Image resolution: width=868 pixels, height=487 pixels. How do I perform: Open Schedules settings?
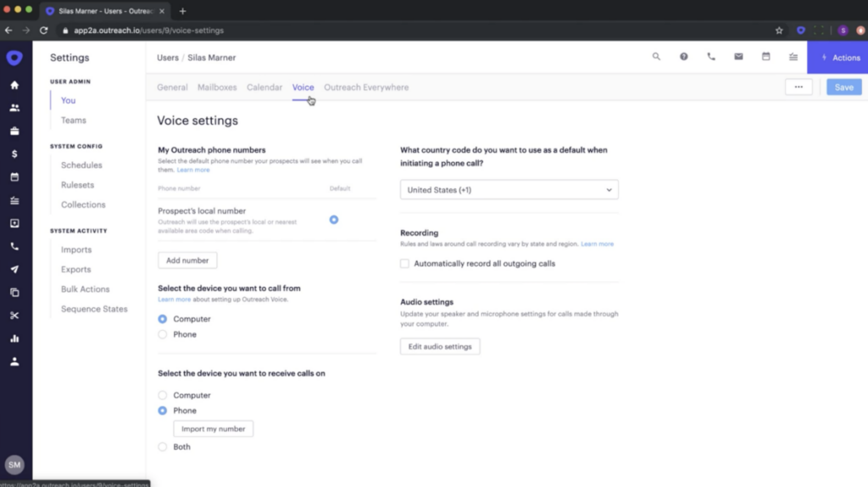pyautogui.click(x=81, y=165)
